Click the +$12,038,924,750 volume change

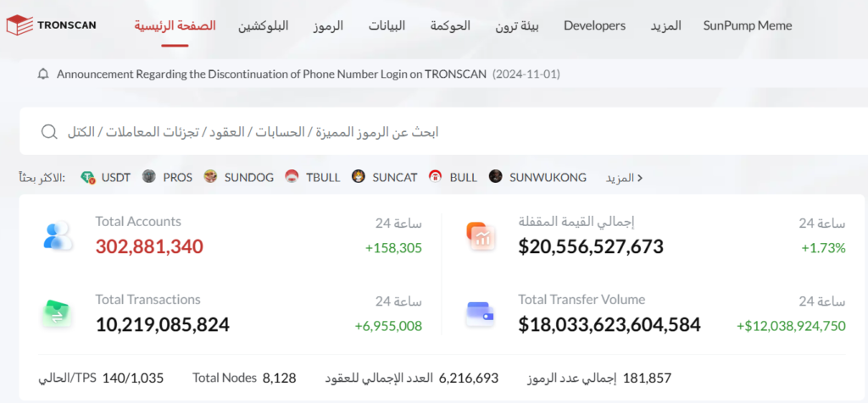(x=791, y=326)
